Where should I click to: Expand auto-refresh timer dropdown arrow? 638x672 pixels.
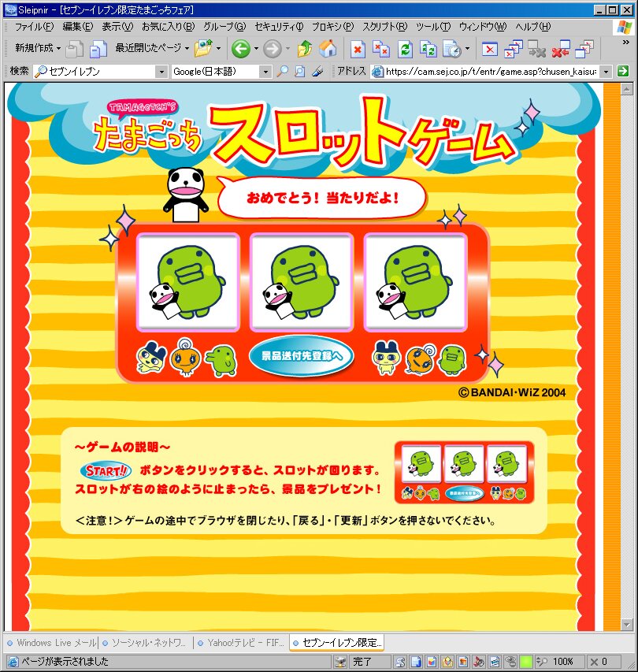[x=467, y=48]
